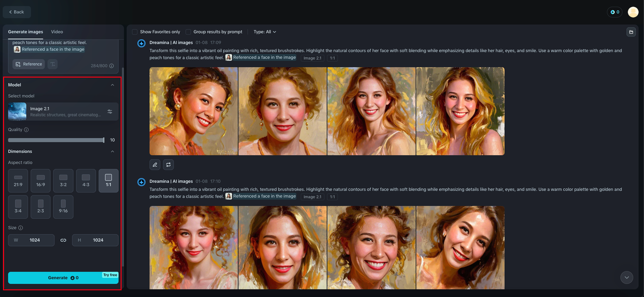
Task: Click the 1:1 tag in 17:09 result
Action: (333, 58)
